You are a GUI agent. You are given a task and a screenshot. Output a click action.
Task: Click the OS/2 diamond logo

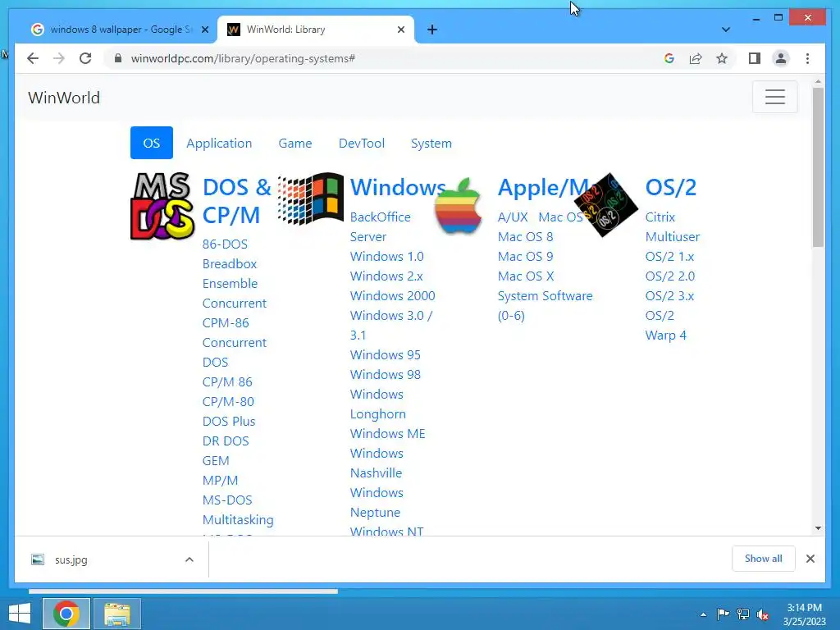point(606,204)
